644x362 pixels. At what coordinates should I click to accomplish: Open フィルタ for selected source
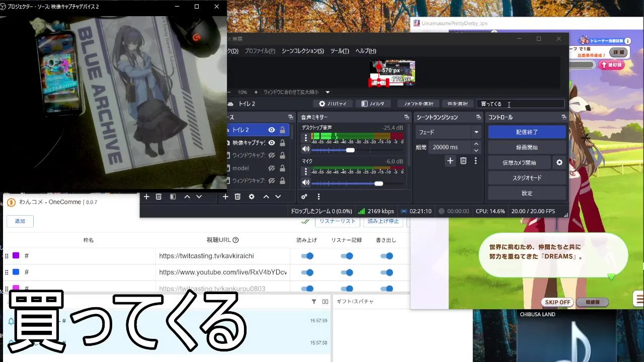coord(373,104)
